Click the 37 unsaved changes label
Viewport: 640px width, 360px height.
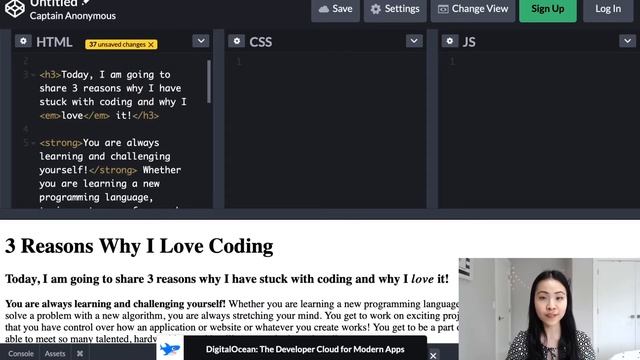click(x=117, y=44)
